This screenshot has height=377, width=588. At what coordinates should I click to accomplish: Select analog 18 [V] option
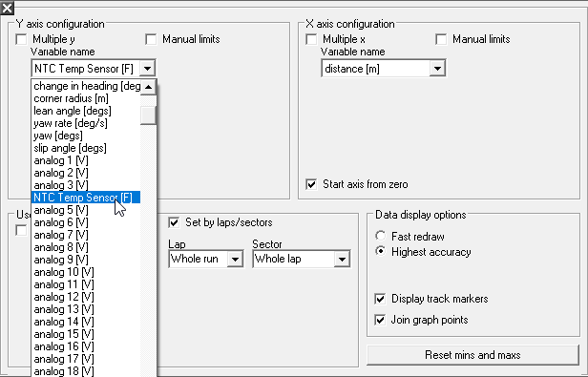coord(86,370)
